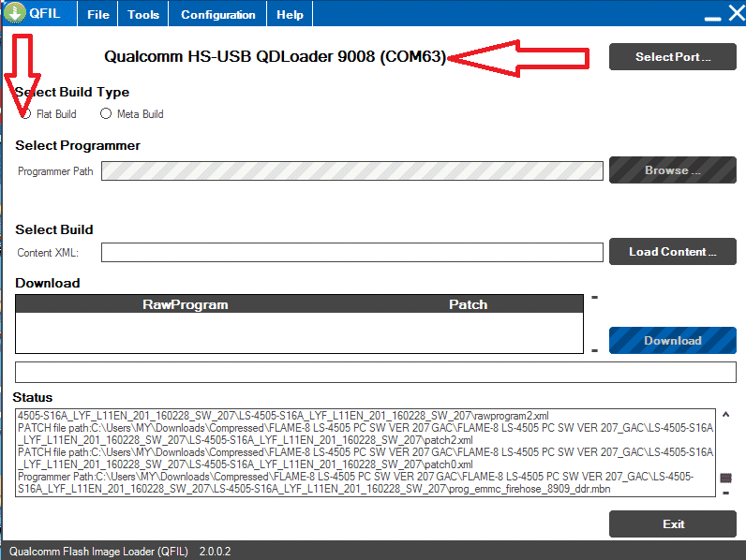Click the Status log scroll down arrow
746x560 pixels.
point(726,493)
